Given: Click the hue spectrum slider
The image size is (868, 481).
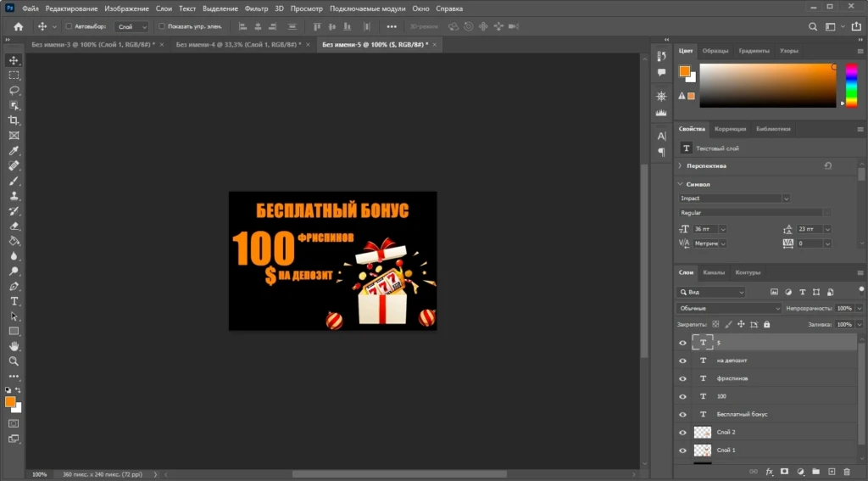Looking at the screenshot, I should [x=851, y=86].
